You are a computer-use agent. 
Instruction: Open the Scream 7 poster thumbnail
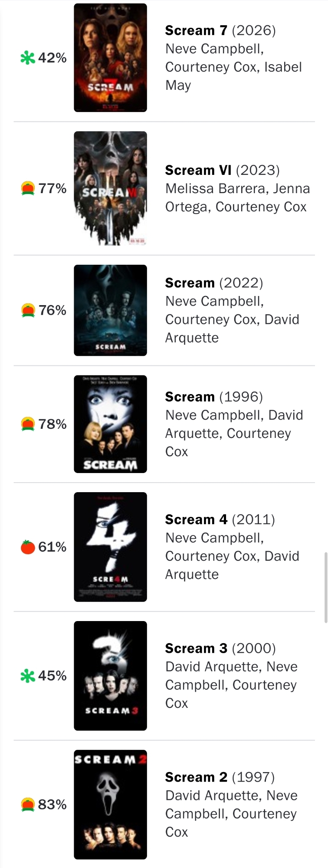(110, 58)
